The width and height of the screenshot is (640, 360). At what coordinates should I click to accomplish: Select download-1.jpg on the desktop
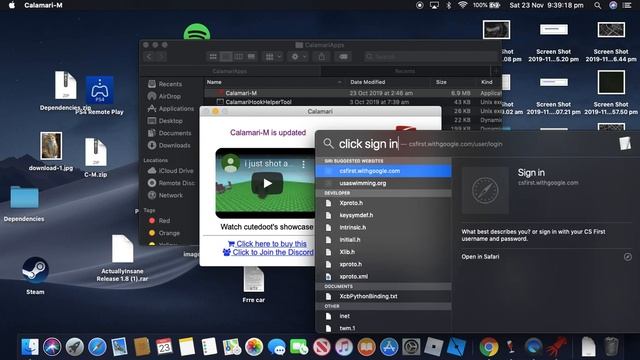tap(51, 146)
